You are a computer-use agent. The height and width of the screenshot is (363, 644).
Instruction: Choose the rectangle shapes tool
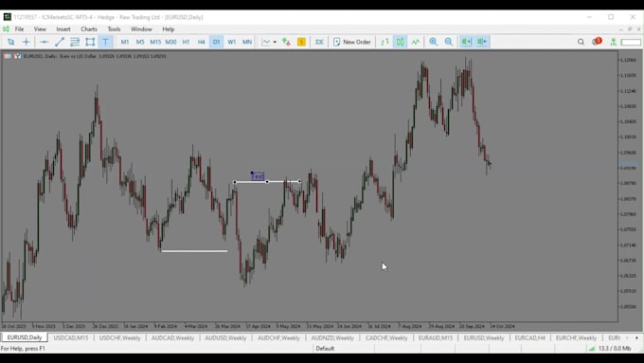(x=90, y=42)
